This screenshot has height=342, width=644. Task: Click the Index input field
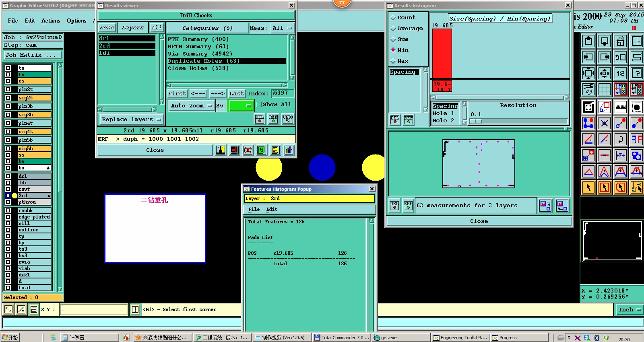[283, 93]
